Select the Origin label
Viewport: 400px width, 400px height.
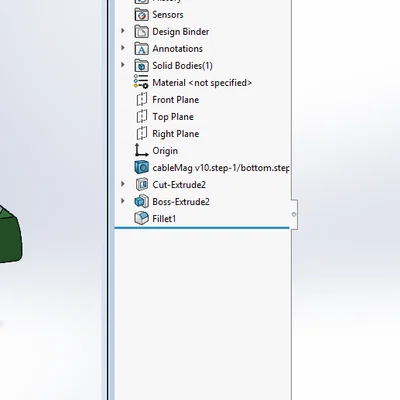(165, 151)
